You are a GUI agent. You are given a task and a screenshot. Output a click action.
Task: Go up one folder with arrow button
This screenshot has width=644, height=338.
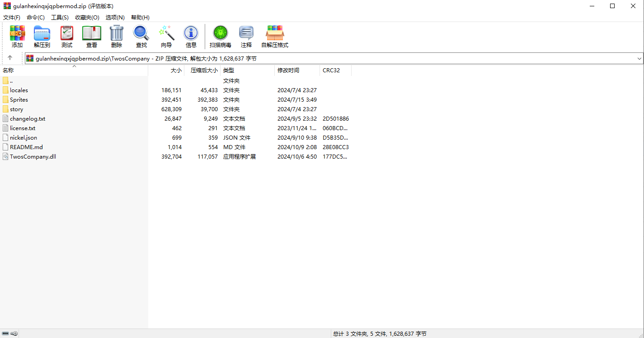tap(10, 58)
